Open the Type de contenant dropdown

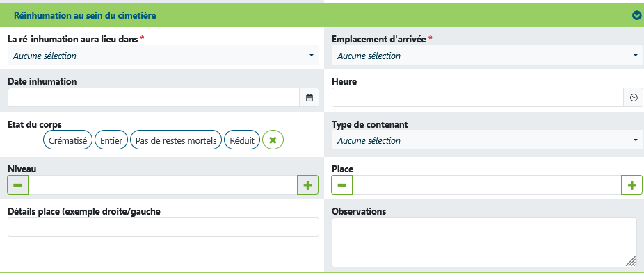click(488, 140)
